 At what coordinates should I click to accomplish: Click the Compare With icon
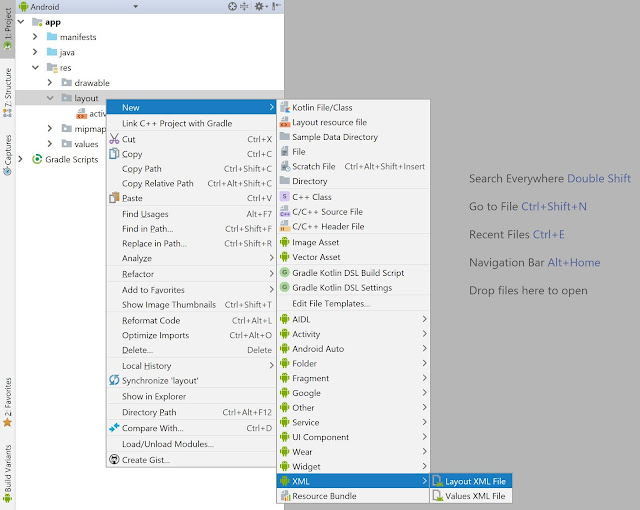[x=114, y=428]
